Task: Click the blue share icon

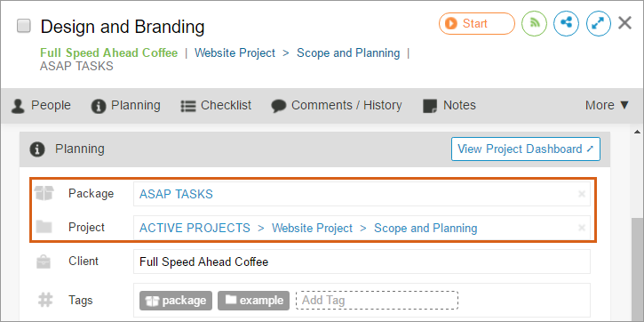Action: pyautogui.click(x=567, y=23)
